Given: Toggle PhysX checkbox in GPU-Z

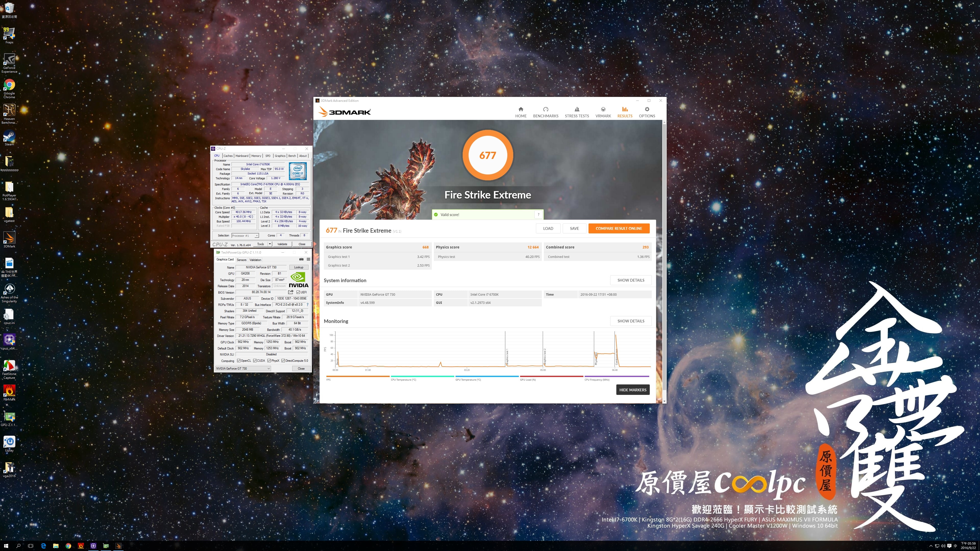Looking at the screenshot, I should 269,360.
